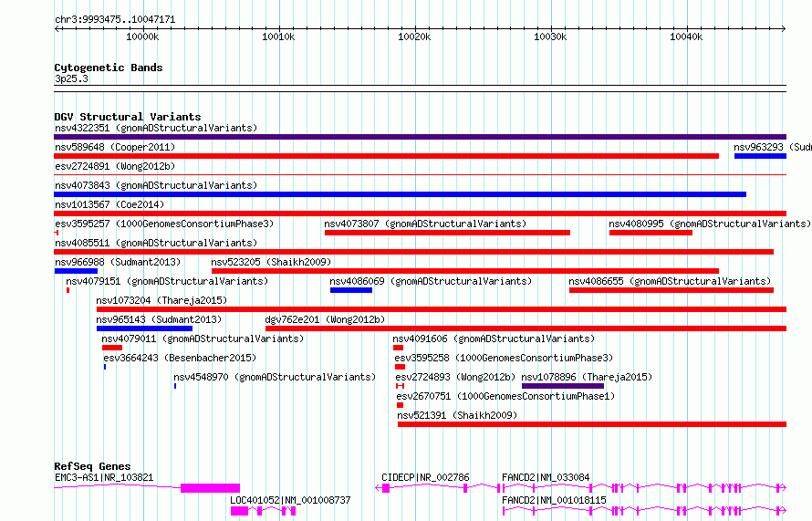This screenshot has height=521, width=812.
Task: Click the red bar under nsv589648
Action: [386, 156]
